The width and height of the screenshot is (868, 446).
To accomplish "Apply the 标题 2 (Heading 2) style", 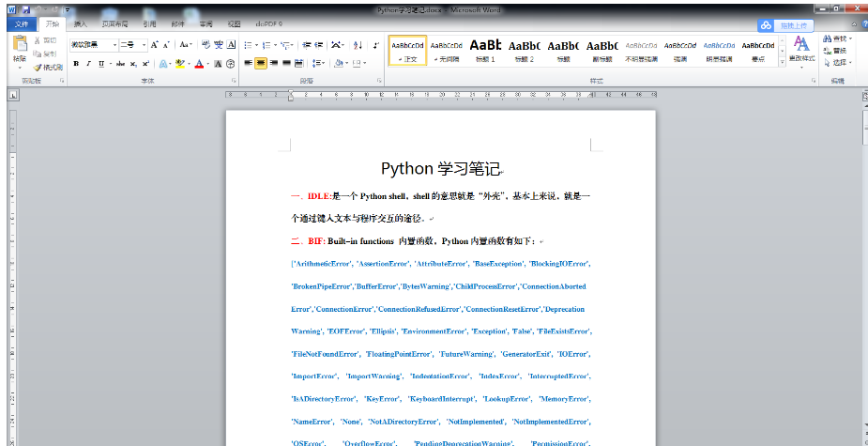I will coord(525,51).
